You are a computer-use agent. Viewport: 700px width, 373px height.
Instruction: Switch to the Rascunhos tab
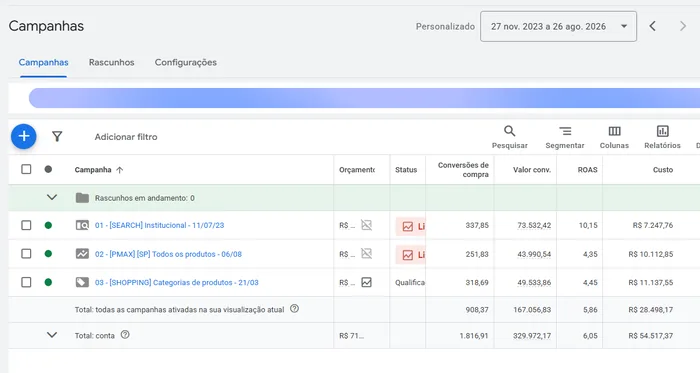(112, 62)
